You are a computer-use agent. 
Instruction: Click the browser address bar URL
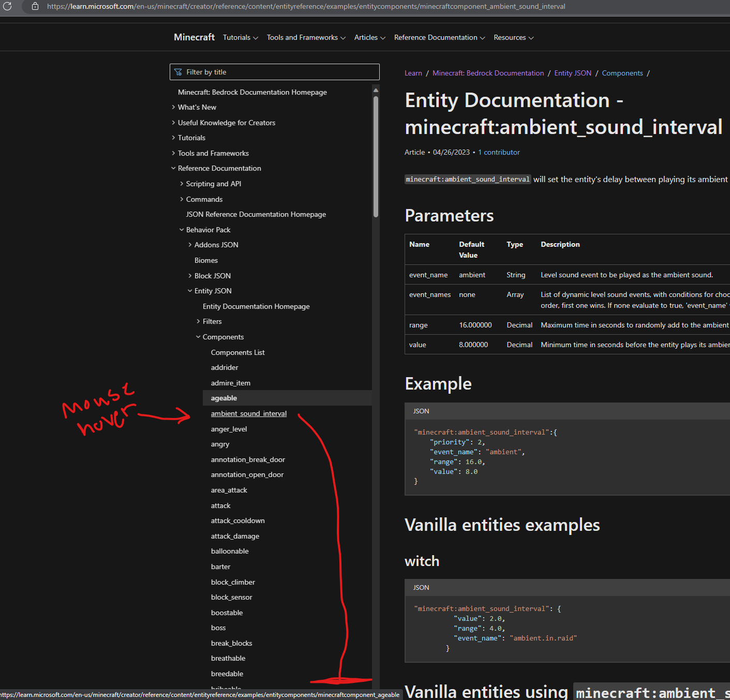pyautogui.click(x=306, y=6)
